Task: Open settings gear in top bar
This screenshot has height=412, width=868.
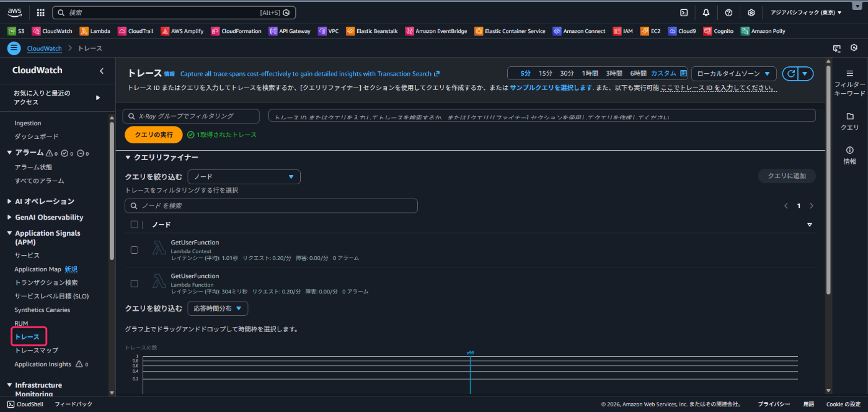Action: (751, 12)
